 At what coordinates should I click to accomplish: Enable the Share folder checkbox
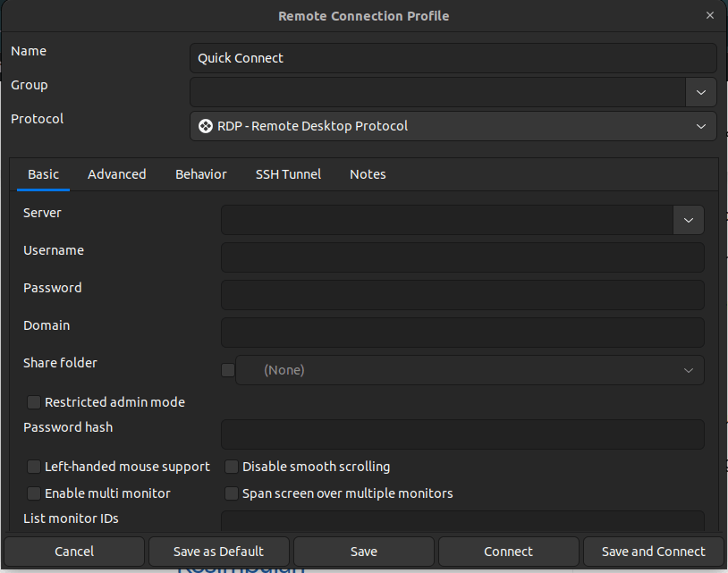coord(228,370)
